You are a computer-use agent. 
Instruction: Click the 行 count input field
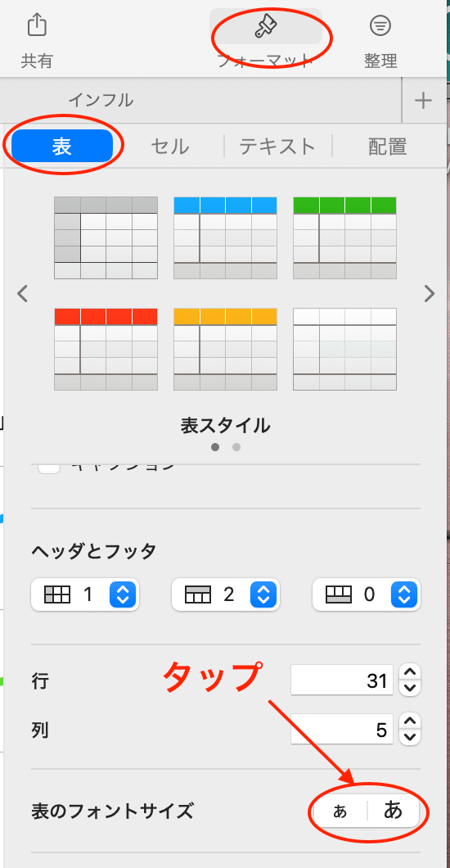(x=342, y=680)
